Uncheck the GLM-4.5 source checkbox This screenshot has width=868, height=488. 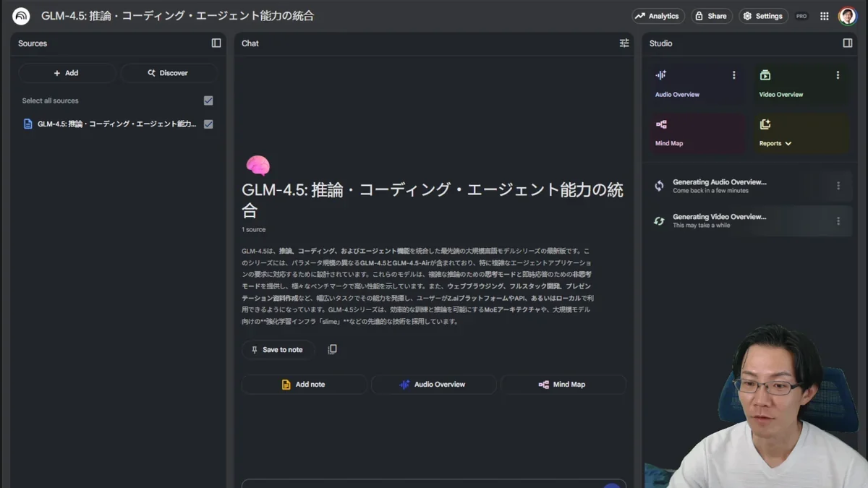208,124
